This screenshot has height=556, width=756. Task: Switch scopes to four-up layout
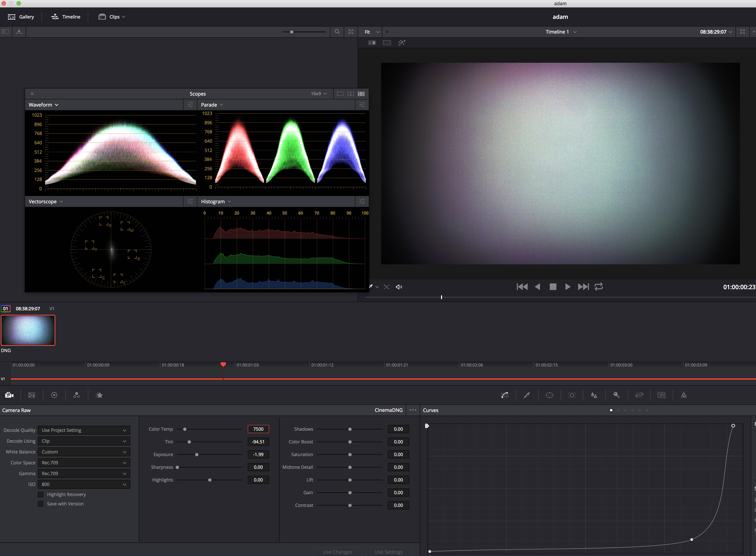tap(361, 94)
